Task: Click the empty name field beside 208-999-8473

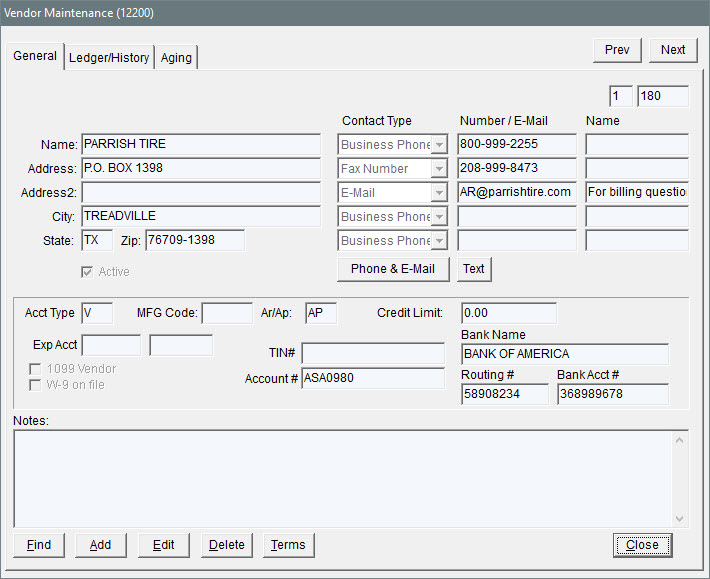Action: click(637, 168)
